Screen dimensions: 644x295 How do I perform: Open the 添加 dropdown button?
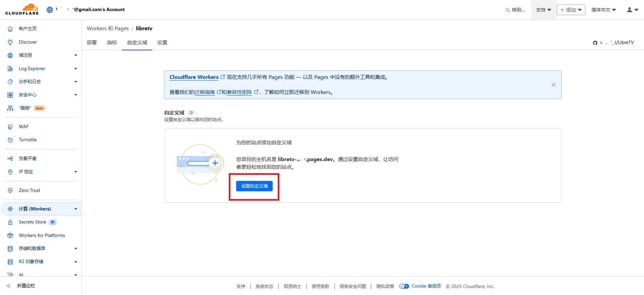pyautogui.click(x=571, y=10)
